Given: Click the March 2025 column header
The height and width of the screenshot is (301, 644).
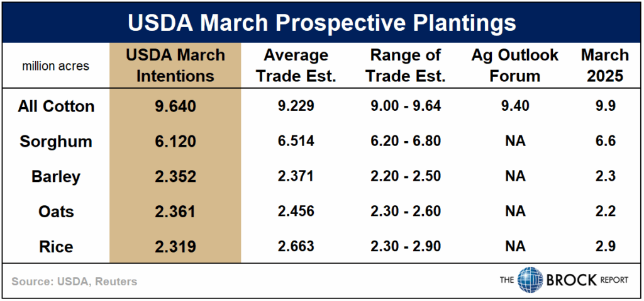Looking at the screenshot, I should coord(604,65).
